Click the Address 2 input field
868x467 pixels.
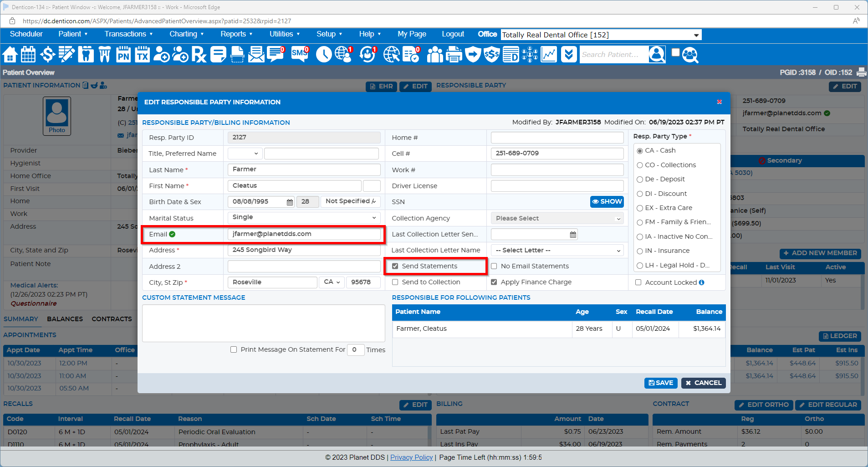coord(304,267)
